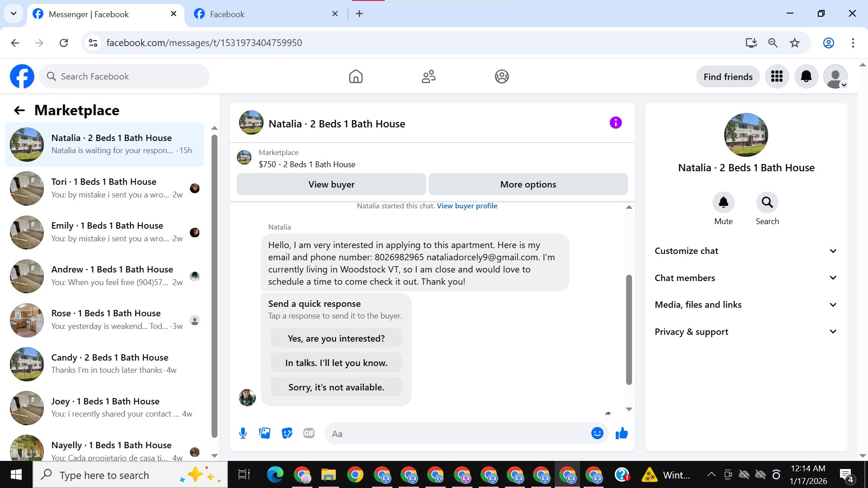Mute this conversation
Image resolution: width=868 pixels, height=488 pixels.
[723, 203]
